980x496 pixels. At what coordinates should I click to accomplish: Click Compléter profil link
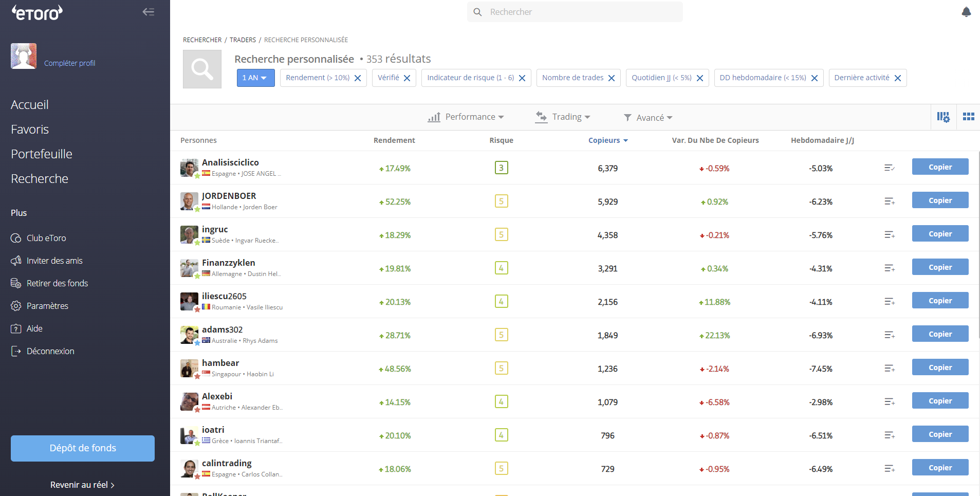[69, 63]
